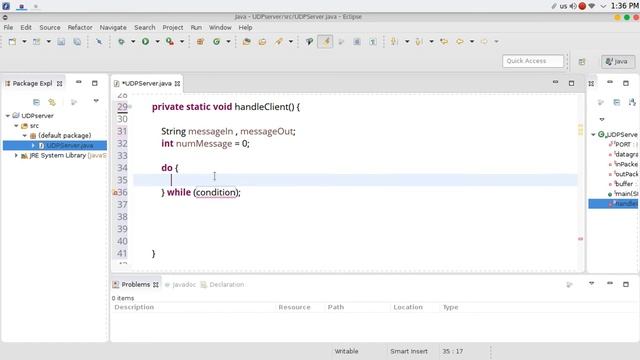
Task: Toggle Link with Editor in Package Explorer
Action: 52,102
